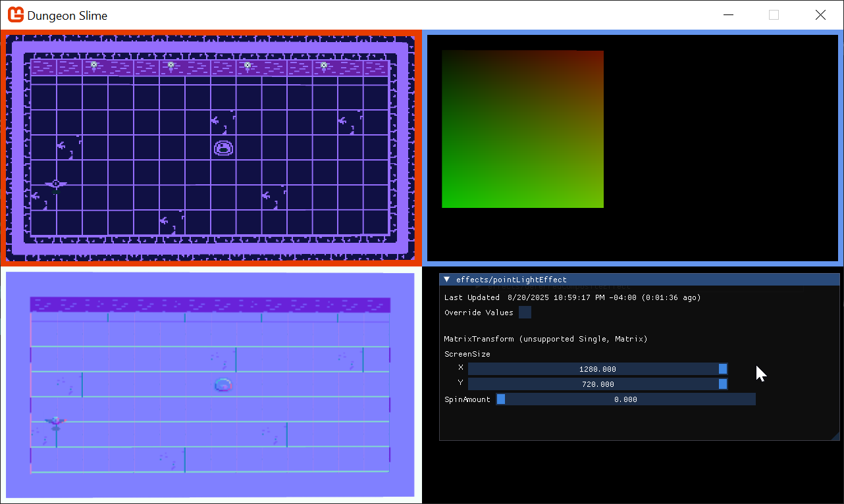Minimize the Dungeon Slime window
This screenshot has height=504, width=844.
728,14
